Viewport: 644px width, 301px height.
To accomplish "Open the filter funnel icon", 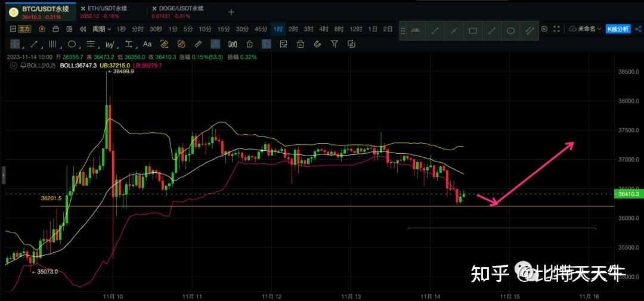I will [335, 44].
